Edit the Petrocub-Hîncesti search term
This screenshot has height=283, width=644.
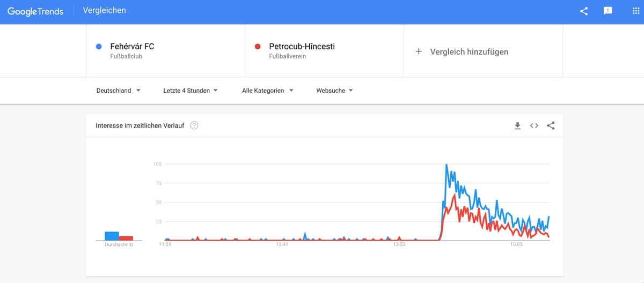(x=302, y=47)
